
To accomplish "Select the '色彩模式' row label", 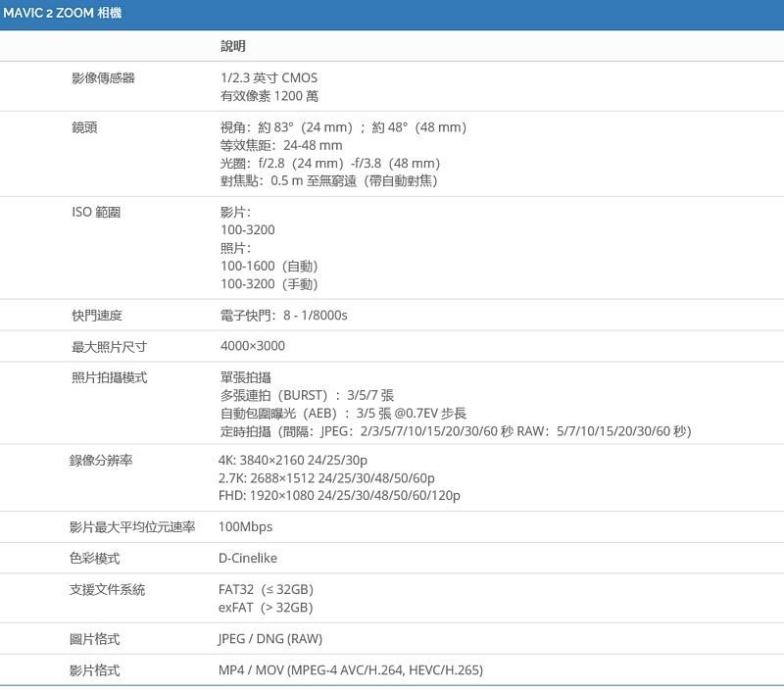I will point(94,559).
